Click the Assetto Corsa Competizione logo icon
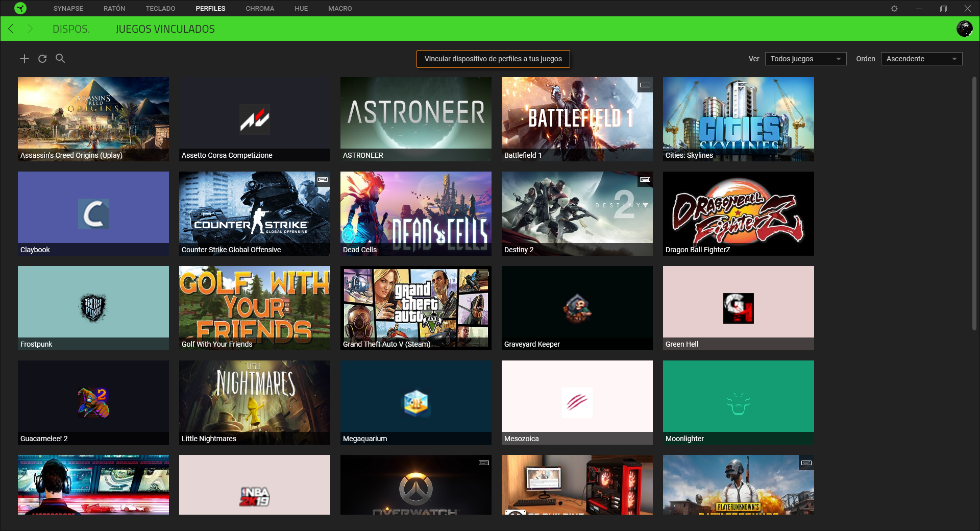This screenshot has height=531, width=980. pyautogui.click(x=255, y=119)
